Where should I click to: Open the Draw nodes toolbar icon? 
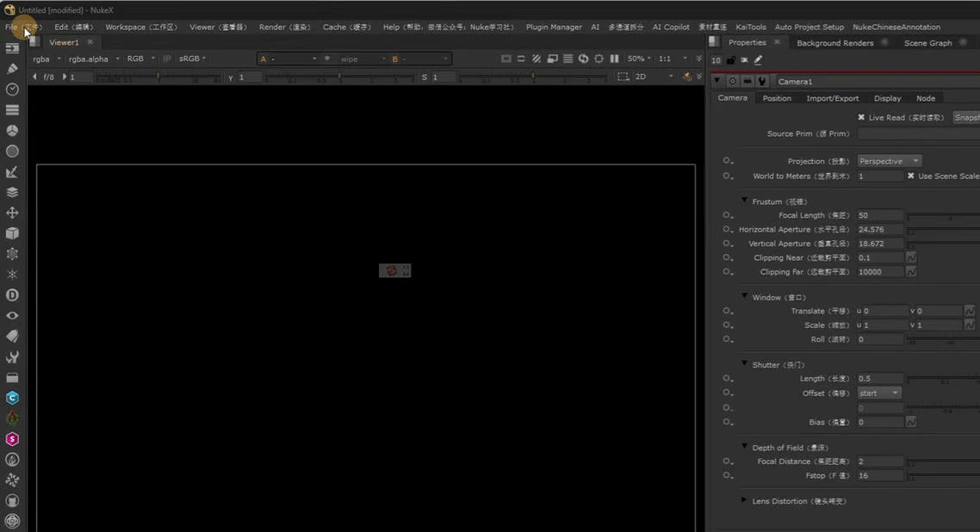point(12,69)
